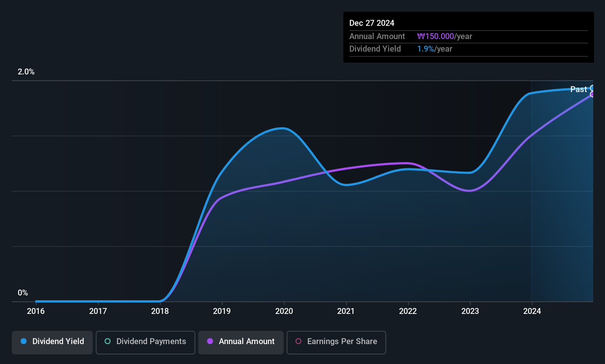Click the pink Earnings Per Share circle

click(x=298, y=341)
